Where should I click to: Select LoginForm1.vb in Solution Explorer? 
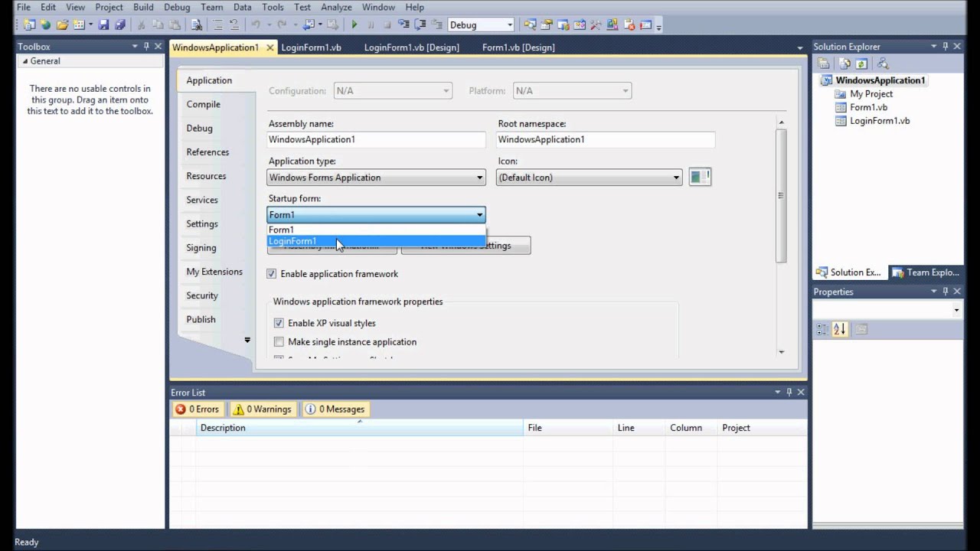(880, 121)
